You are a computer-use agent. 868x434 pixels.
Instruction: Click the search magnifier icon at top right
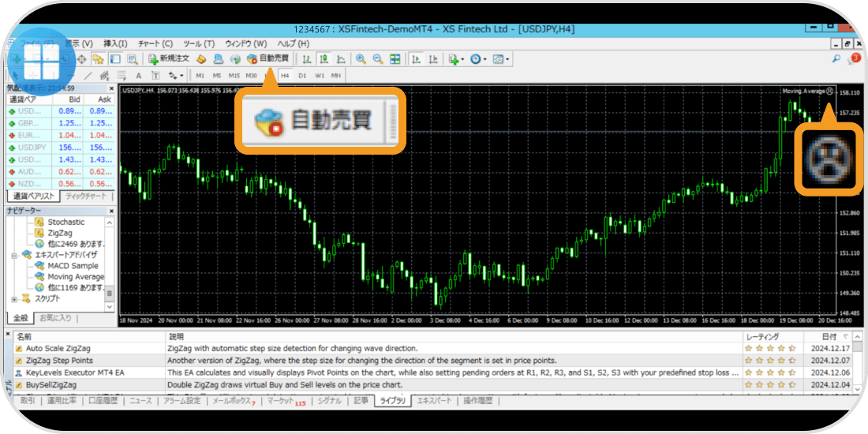point(836,58)
